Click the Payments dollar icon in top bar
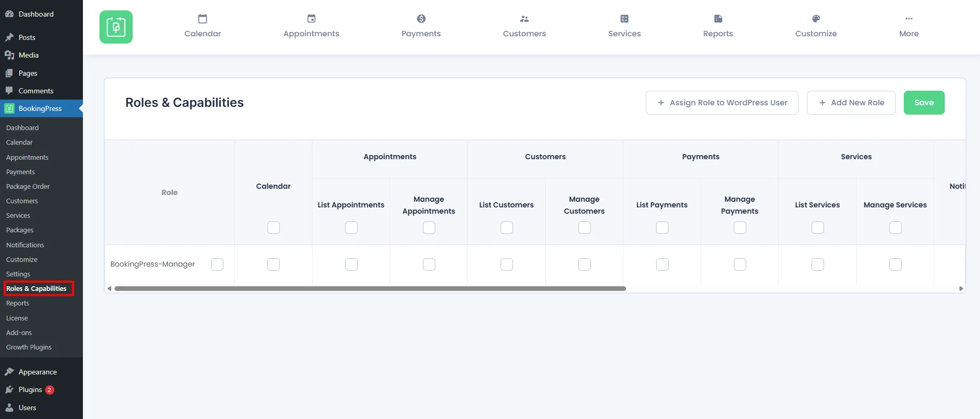The width and height of the screenshot is (980, 419). [421, 19]
